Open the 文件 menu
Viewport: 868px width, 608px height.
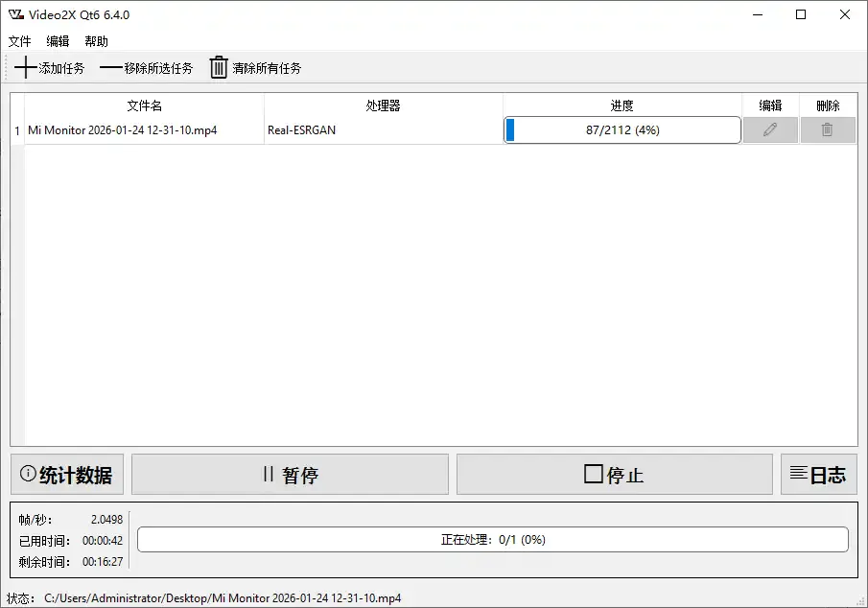pyautogui.click(x=19, y=41)
